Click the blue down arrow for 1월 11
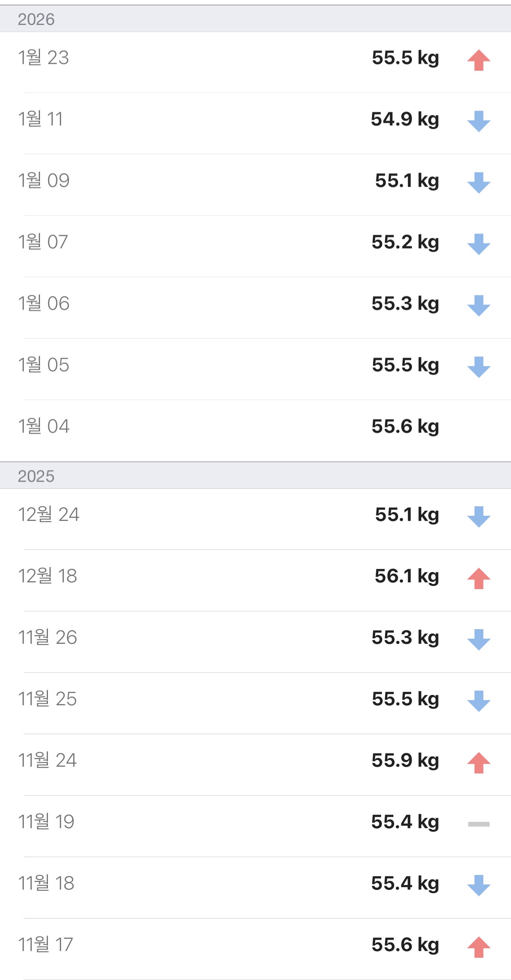 479,121
